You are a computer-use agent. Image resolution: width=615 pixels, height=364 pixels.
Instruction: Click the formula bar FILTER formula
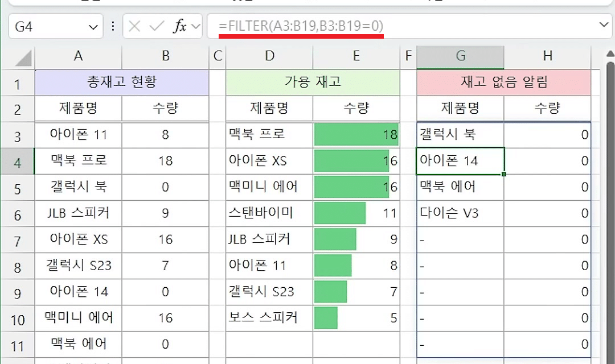(301, 26)
